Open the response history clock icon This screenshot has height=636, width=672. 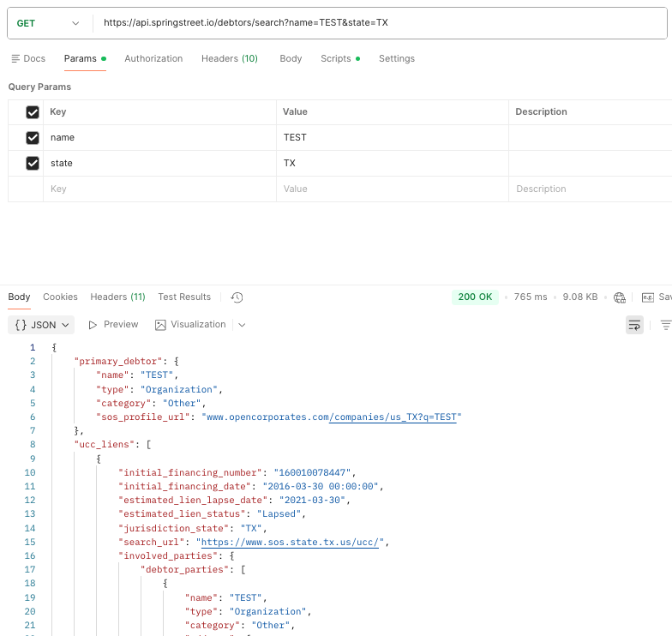(237, 297)
